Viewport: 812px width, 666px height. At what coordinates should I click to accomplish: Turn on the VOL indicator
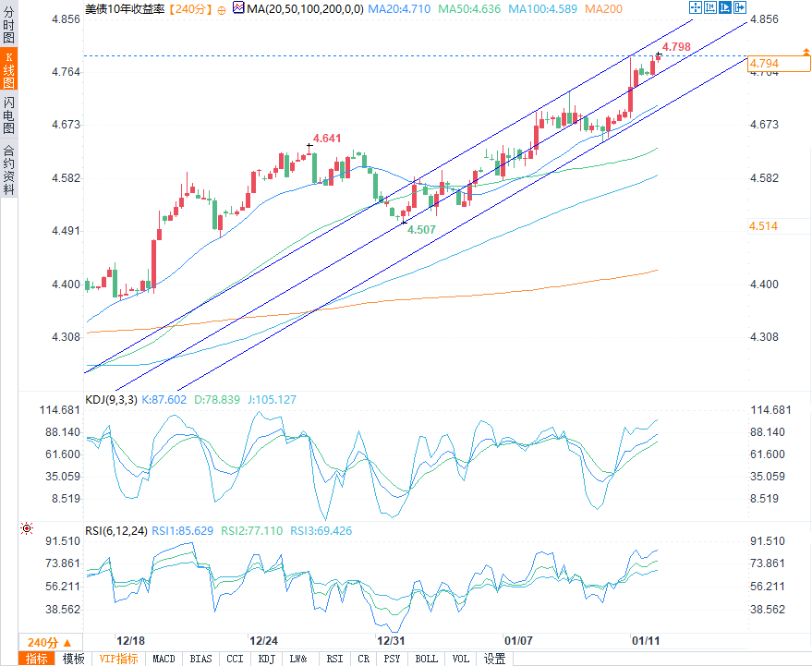[x=460, y=659]
